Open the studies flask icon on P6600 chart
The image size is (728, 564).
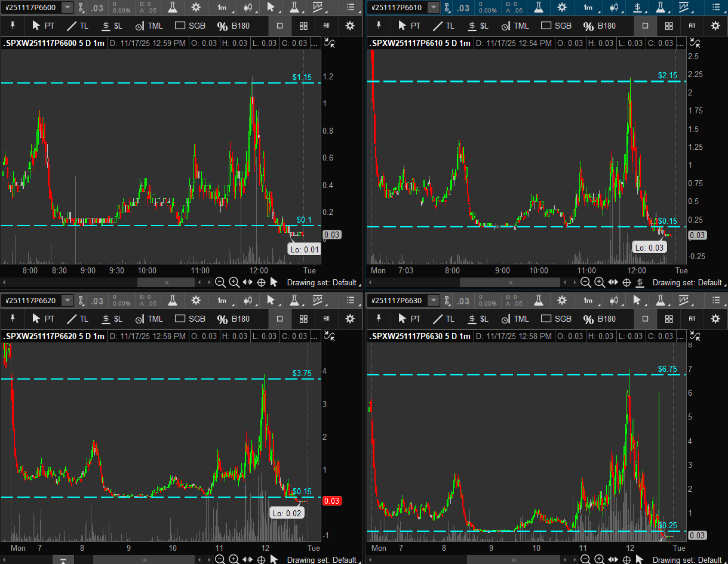[x=173, y=7]
